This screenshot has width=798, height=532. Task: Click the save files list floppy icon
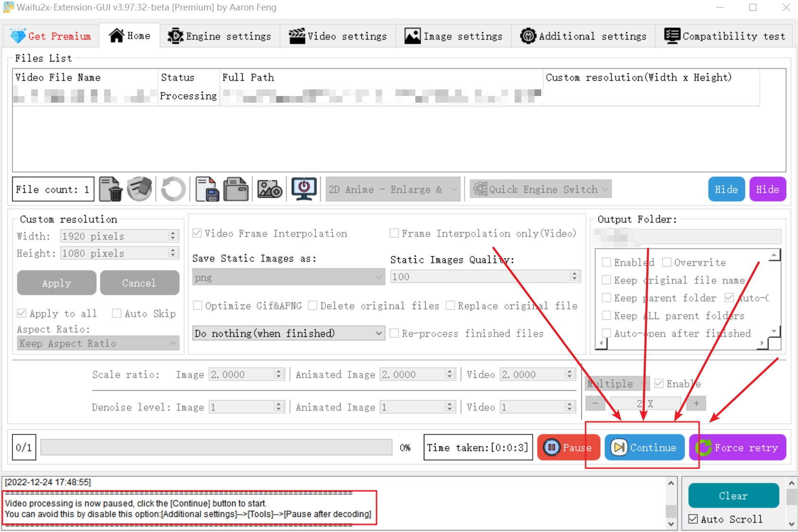(207, 189)
